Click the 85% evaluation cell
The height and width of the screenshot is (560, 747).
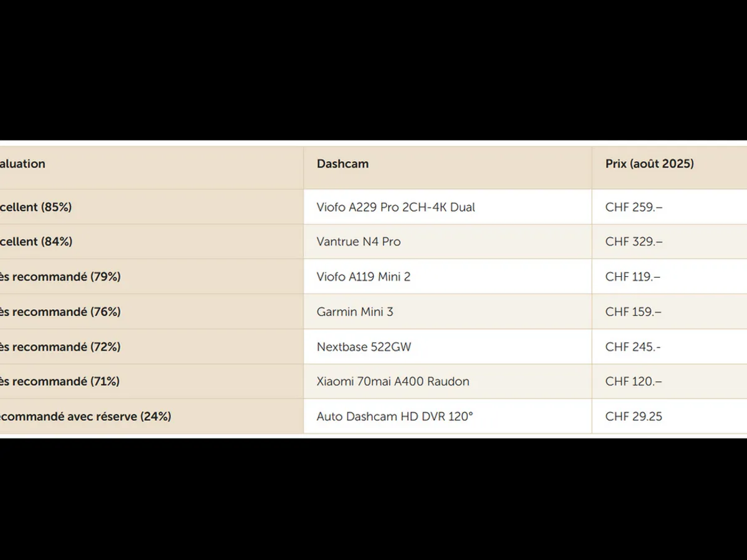pos(36,207)
